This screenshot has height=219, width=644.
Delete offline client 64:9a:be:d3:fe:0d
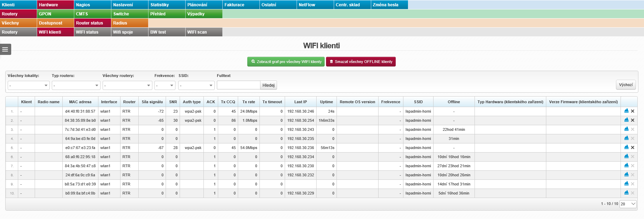[633, 139]
